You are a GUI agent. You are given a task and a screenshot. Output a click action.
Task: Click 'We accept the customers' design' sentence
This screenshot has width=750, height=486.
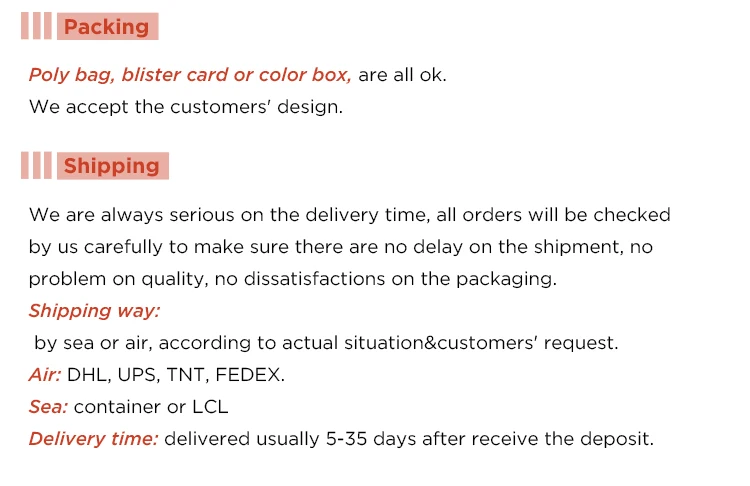(x=185, y=107)
